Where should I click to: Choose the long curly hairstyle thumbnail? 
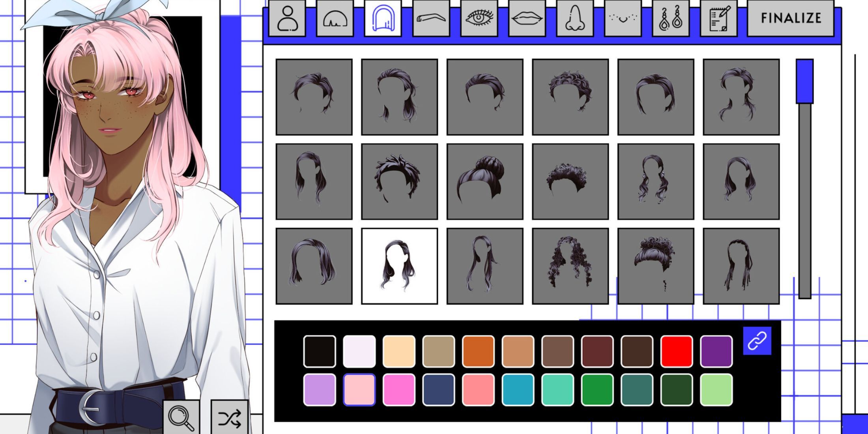tap(570, 266)
